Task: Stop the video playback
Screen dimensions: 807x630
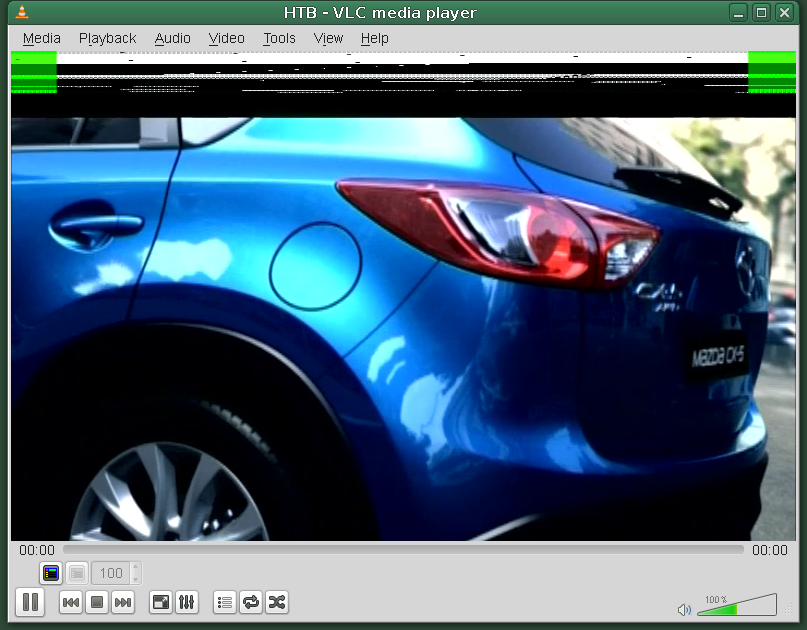Action: 97,602
